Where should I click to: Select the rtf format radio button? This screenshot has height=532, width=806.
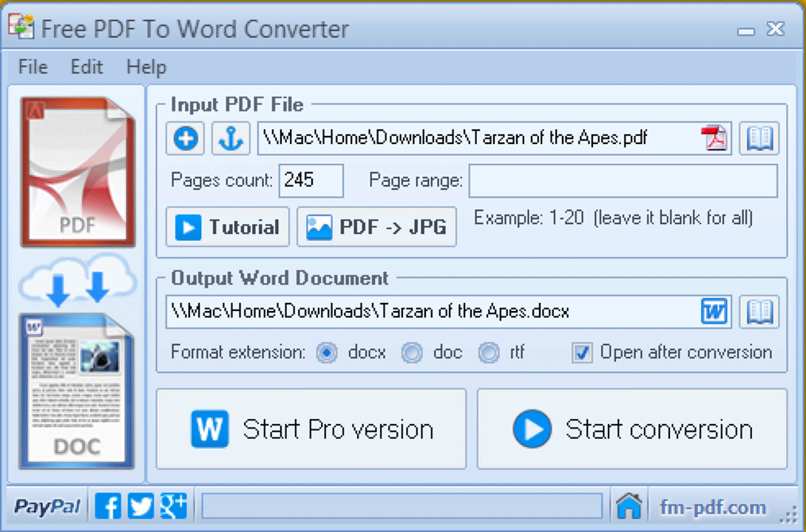point(488,352)
